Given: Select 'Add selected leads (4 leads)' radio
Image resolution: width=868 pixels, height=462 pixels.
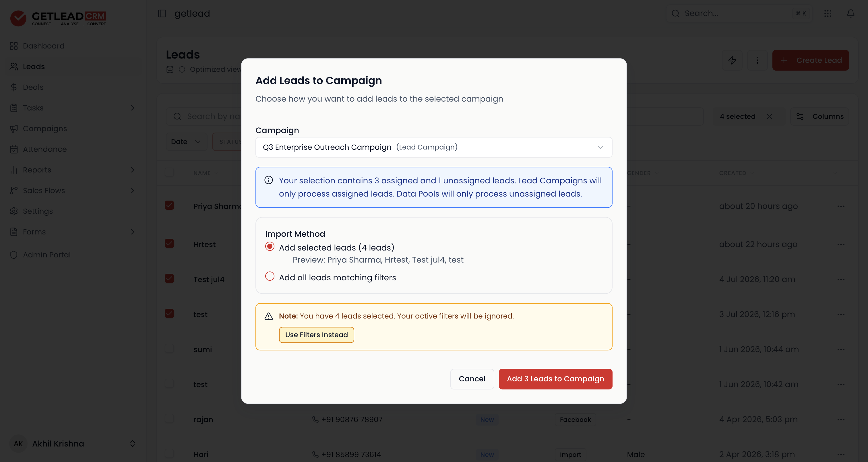Looking at the screenshot, I should 270,247.
